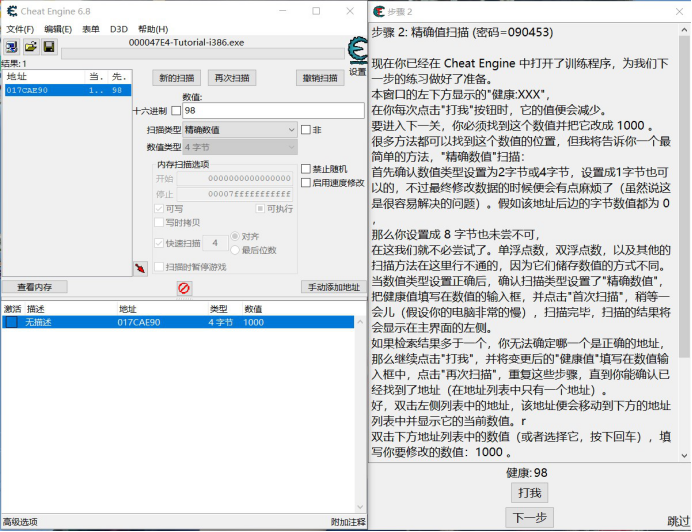Open the process list icon
692x532 pixels.
[x=11, y=47]
